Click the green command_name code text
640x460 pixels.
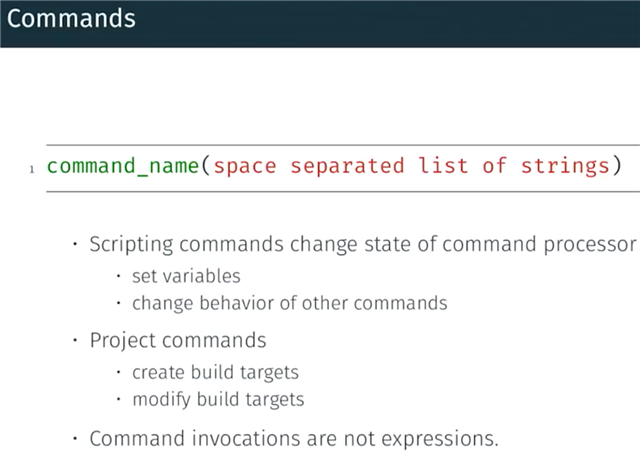(123, 166)
